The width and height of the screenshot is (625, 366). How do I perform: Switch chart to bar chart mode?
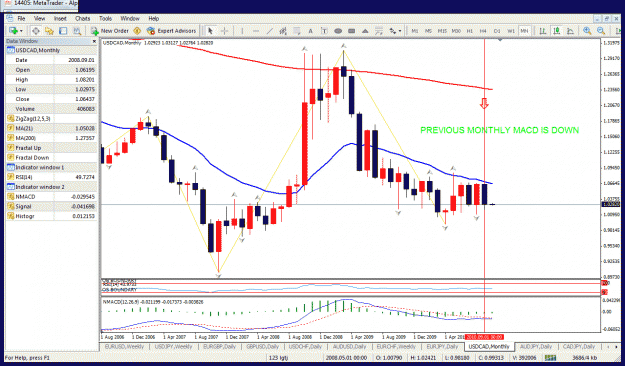542,31
